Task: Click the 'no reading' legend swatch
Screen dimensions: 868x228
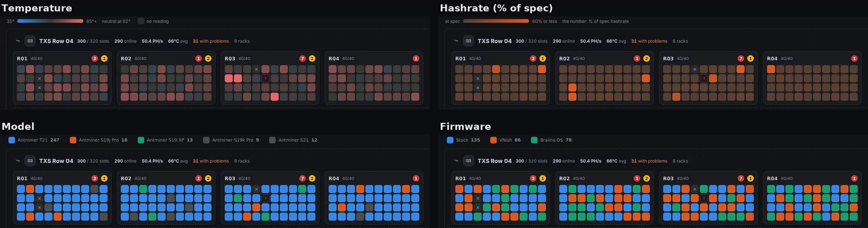Action: point(141,21)
